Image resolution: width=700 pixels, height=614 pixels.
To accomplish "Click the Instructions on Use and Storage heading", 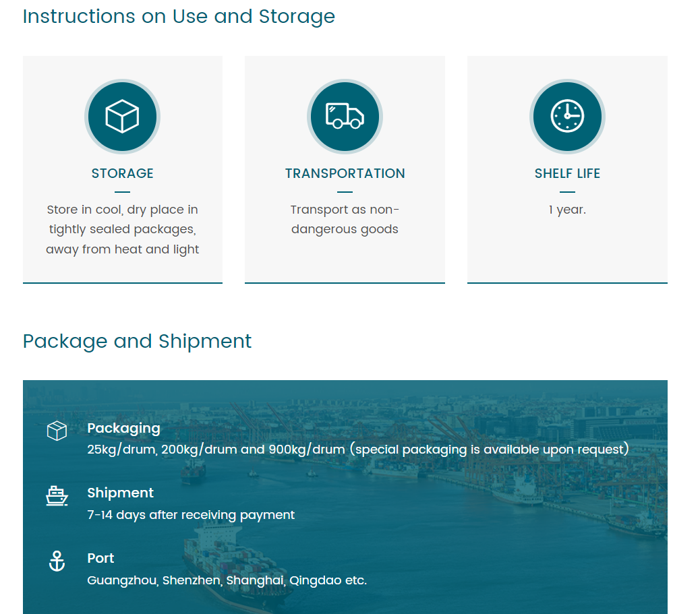I will point(179,16).
